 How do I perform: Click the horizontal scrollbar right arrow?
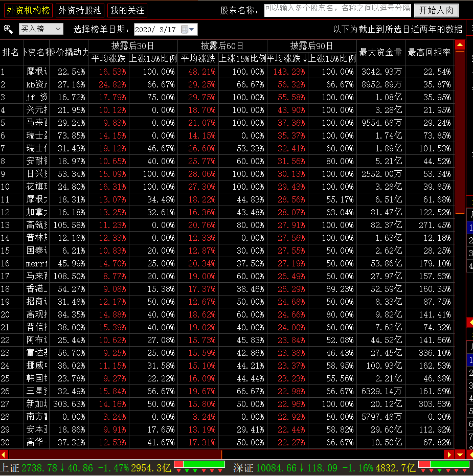point(449,454)
